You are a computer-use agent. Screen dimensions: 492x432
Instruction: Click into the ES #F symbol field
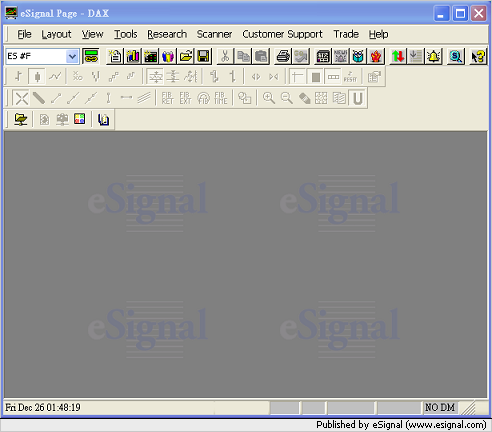pyautogui.click(x=36, y=56)
